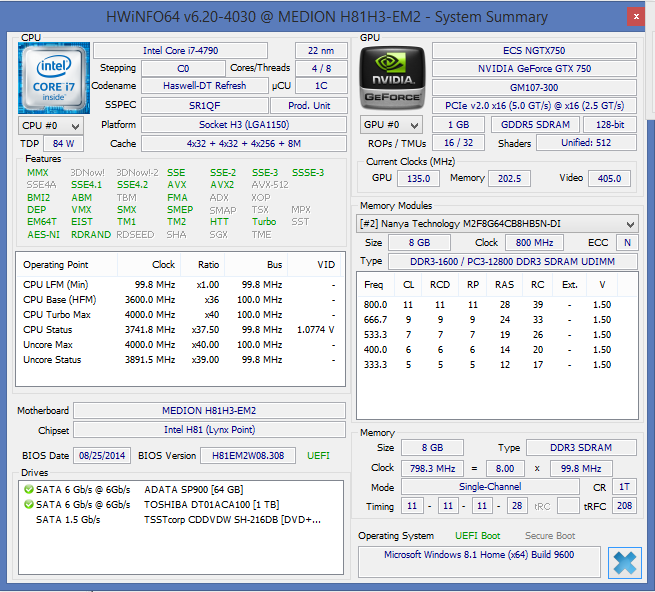This screenshot has width=655, height=592.
Task: Click the ECS NGTX750 GPU field
Action: click(x=534, y=51)
